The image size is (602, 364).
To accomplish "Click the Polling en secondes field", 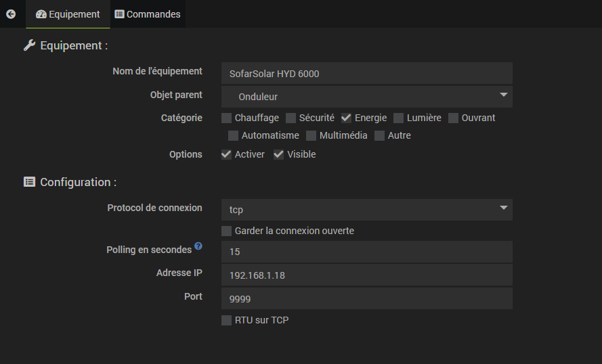I will click(366, 252).
